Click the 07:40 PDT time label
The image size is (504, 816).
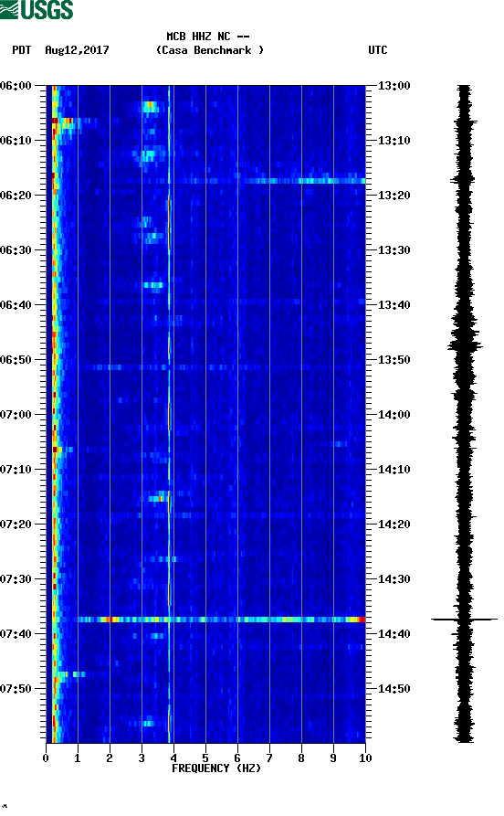[x=16, y=634]
